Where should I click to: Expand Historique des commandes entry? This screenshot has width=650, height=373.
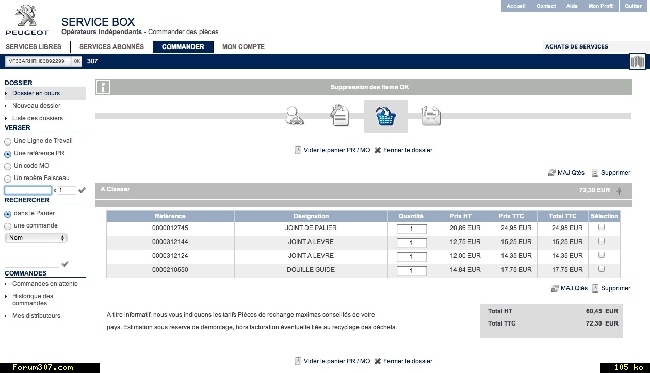tap(33, 299)
